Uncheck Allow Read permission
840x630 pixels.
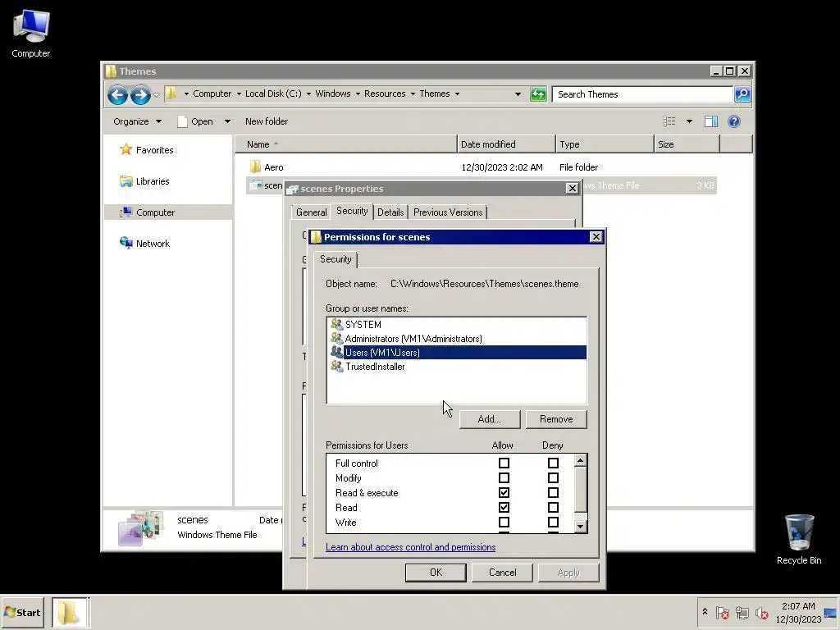point(504,507)
